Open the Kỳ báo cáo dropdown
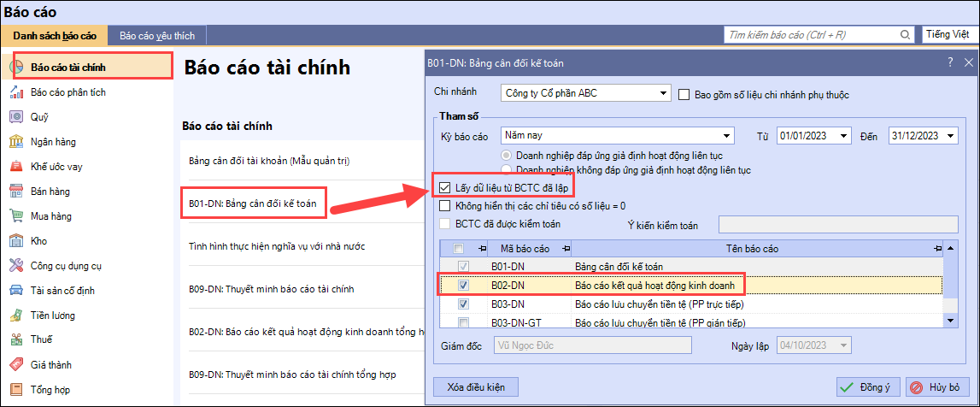980x407 pixels. point(726,136)
